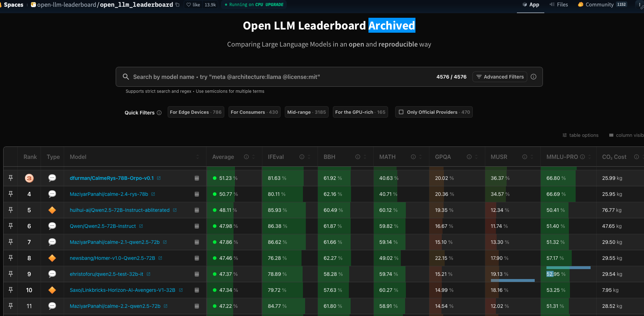Pin the newsbang/Homer-v1.0-Qwen2.5-72B row
Viewport: 644px width, 316px height.
(11, 258)
